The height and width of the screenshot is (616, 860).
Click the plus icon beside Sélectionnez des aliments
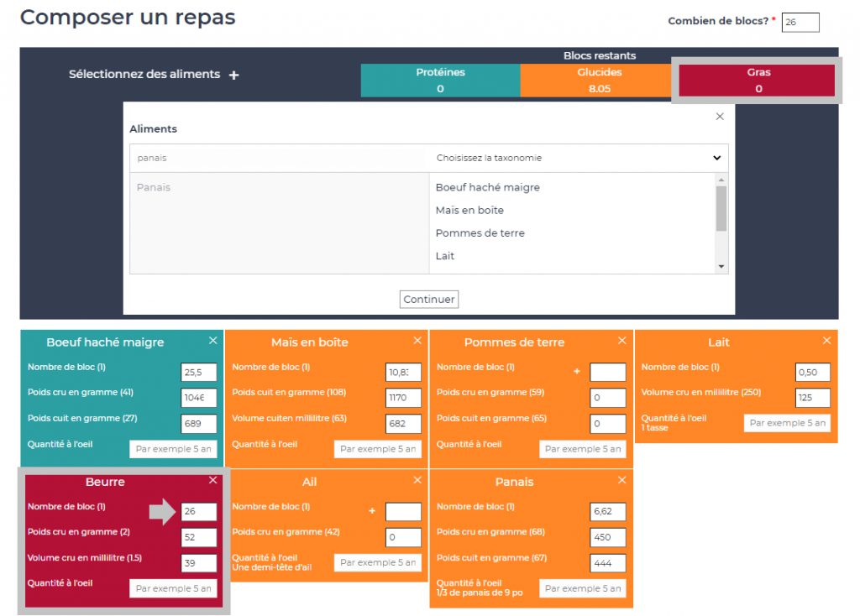tap(234, 76)
